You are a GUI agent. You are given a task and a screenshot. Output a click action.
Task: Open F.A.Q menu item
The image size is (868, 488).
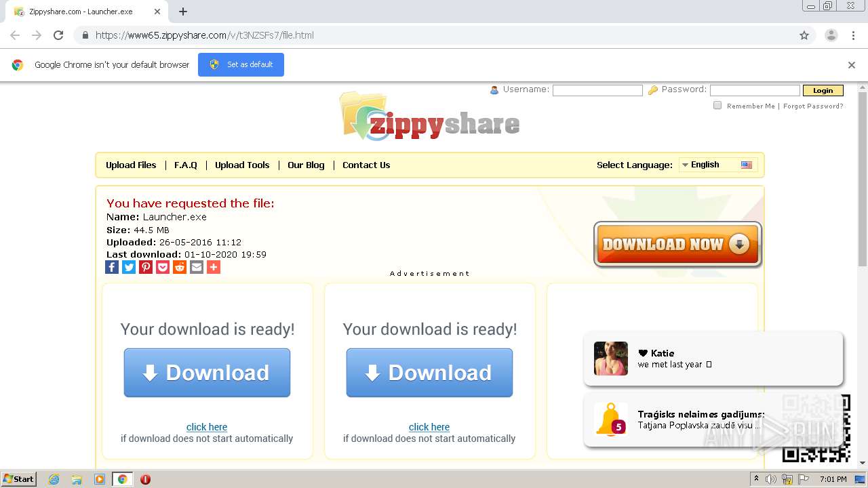pos(186,165)
